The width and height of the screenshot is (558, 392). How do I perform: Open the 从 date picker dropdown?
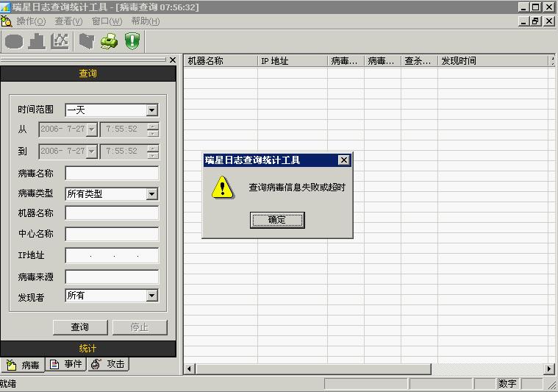pos(92,129)
